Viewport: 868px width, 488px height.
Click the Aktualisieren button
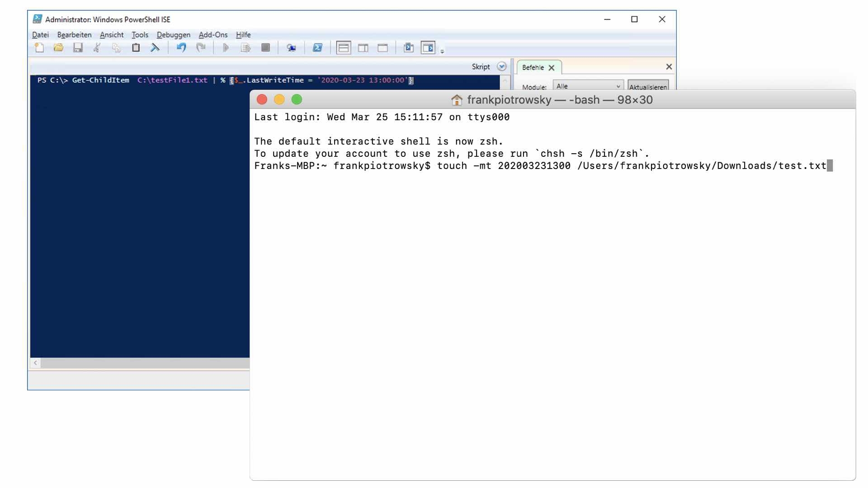648,86
